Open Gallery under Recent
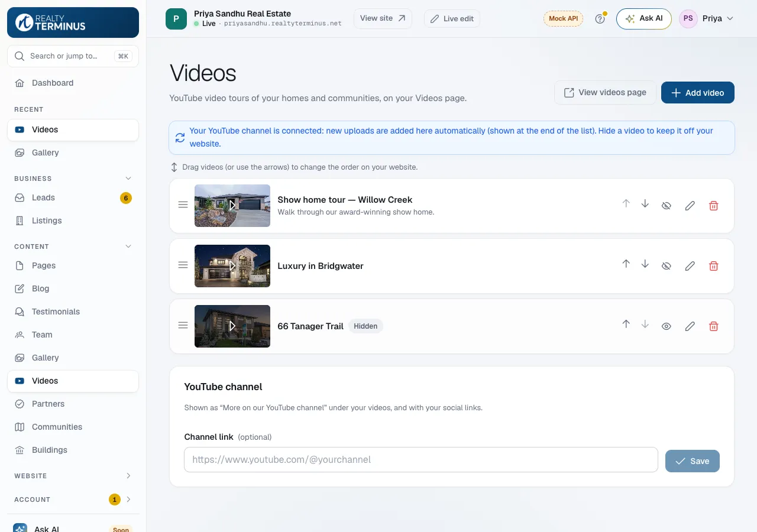Viewport: 757px width, 532px height. [x=73, y=153]
